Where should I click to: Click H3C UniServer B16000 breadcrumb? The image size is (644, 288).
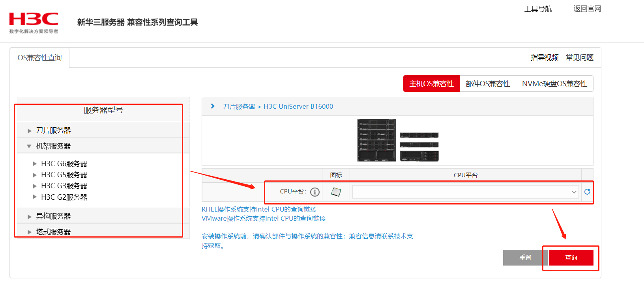coord(298,106)
